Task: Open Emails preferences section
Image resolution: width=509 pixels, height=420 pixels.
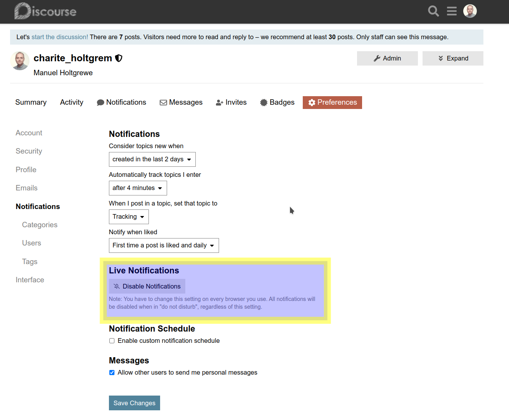Action: point(27,188)
